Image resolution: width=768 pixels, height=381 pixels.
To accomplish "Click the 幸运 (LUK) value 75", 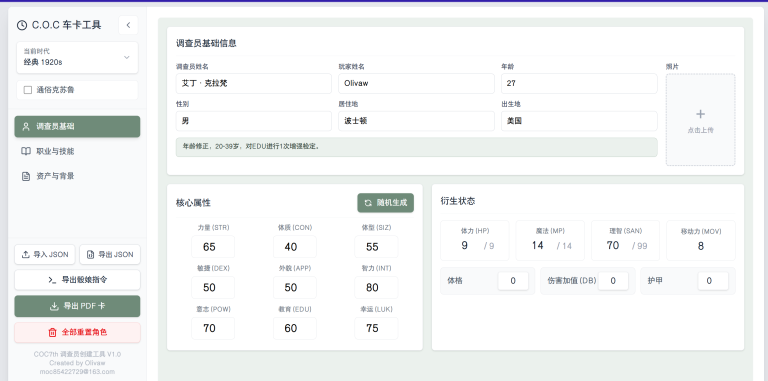I will (376, 328).
